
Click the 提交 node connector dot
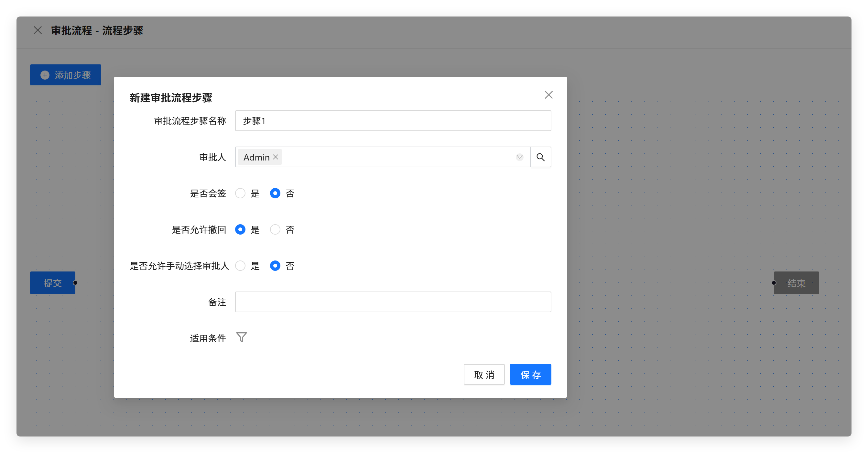point(75,283)
